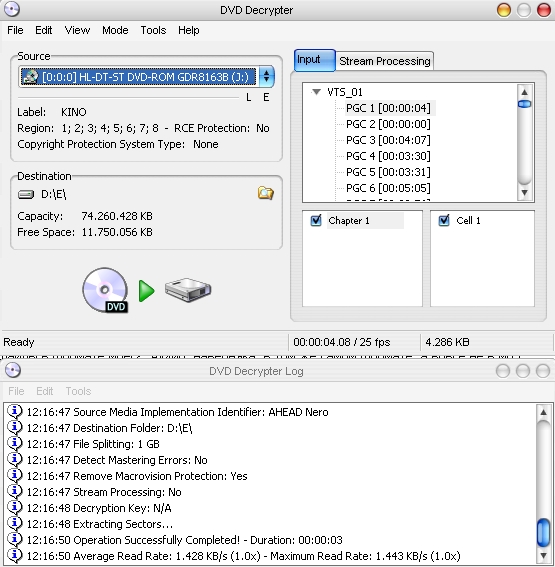Click info icon beside Detect Mastering Errors entry
This screenshot has height=567, width=555.
(15, 459)
